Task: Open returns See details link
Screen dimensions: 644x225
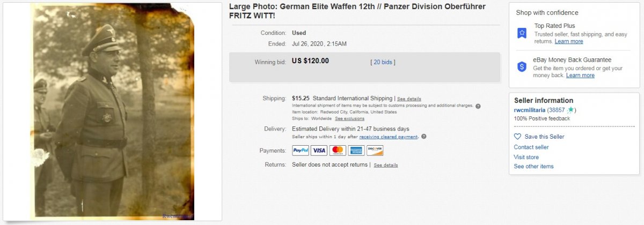Action: [386, 165]
